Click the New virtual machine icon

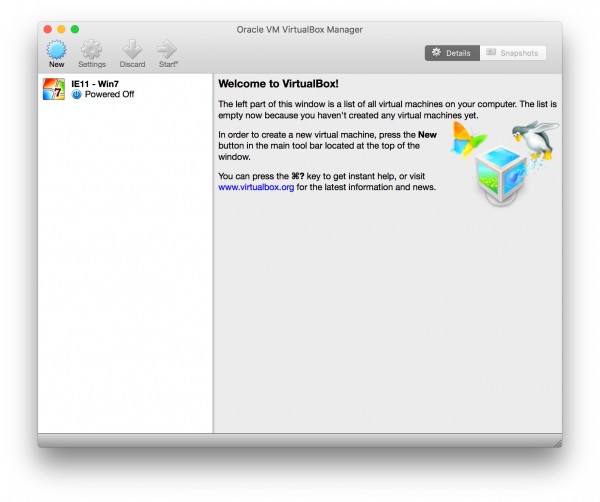point(56,50)
